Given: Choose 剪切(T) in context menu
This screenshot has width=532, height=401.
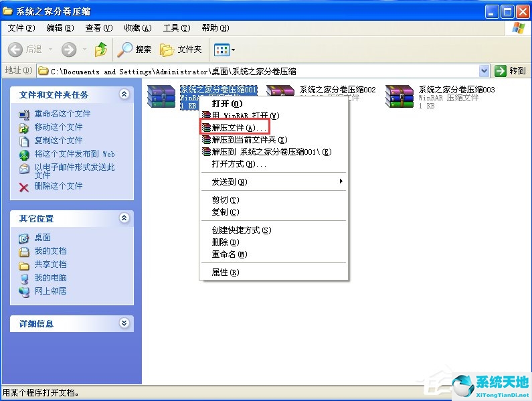Looking at the screenshot, I should (x=274, y=200).
